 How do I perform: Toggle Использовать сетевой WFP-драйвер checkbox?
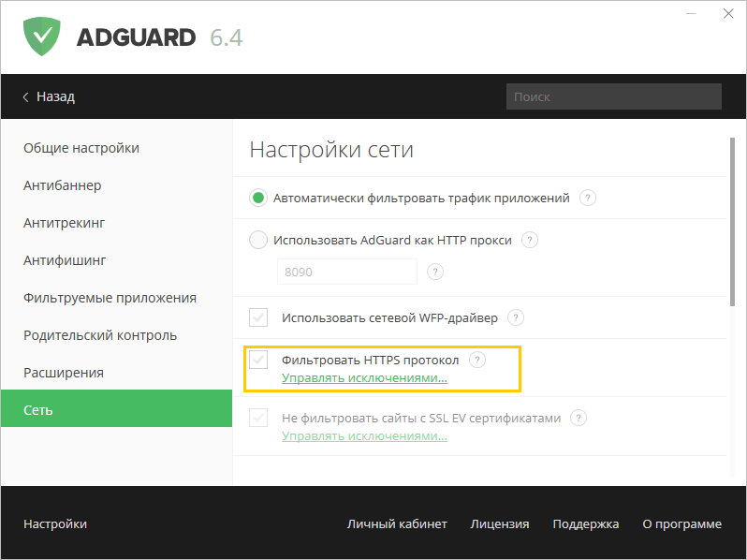click(x=258, y=317)
